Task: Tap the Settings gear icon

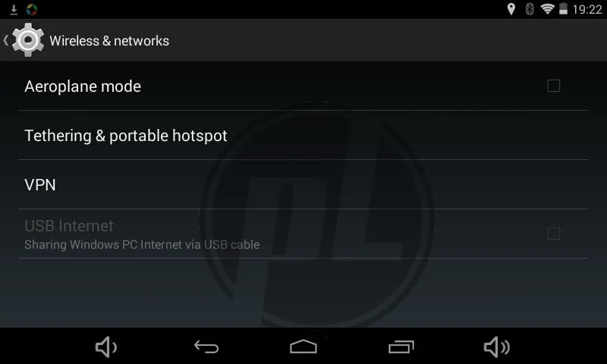Action: click(x=28, y=40)
